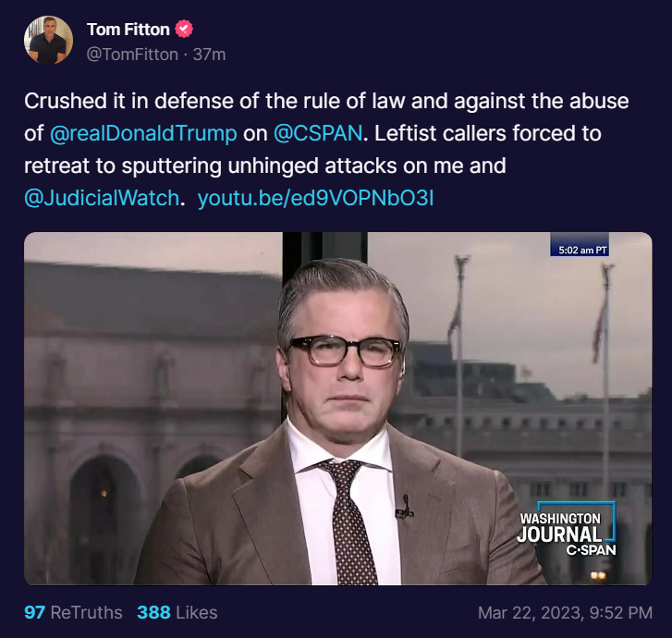View the 97 ReTruths list

(73, 612)
